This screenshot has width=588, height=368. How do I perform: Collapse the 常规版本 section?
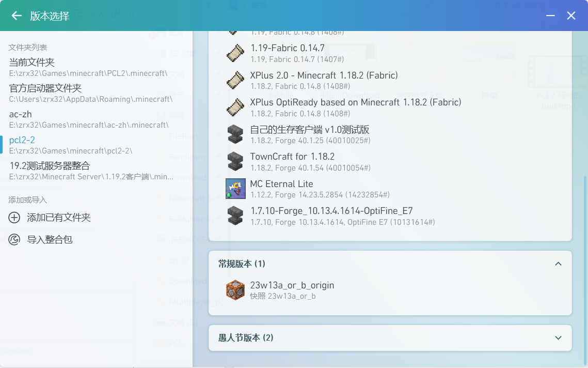click(558, 264)
